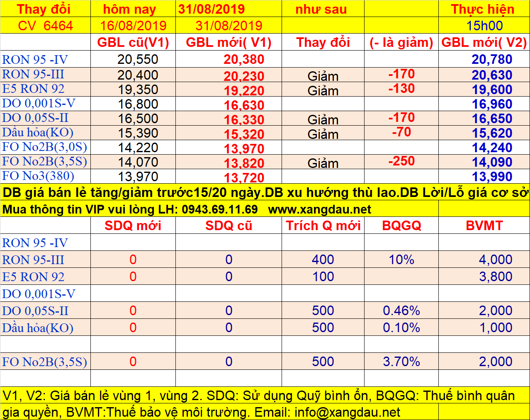Click the -250 change value

click(x=401, y=161)
